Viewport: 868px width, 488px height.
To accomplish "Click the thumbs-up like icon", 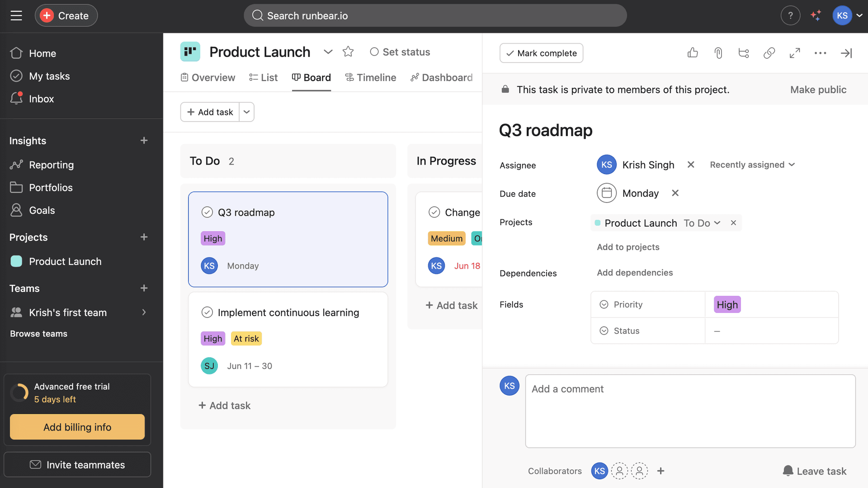I will click(x=693, y=53).
